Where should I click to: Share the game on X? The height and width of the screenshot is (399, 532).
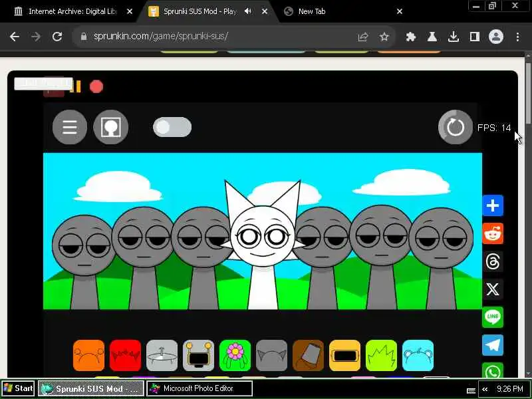tap(493, 289)
